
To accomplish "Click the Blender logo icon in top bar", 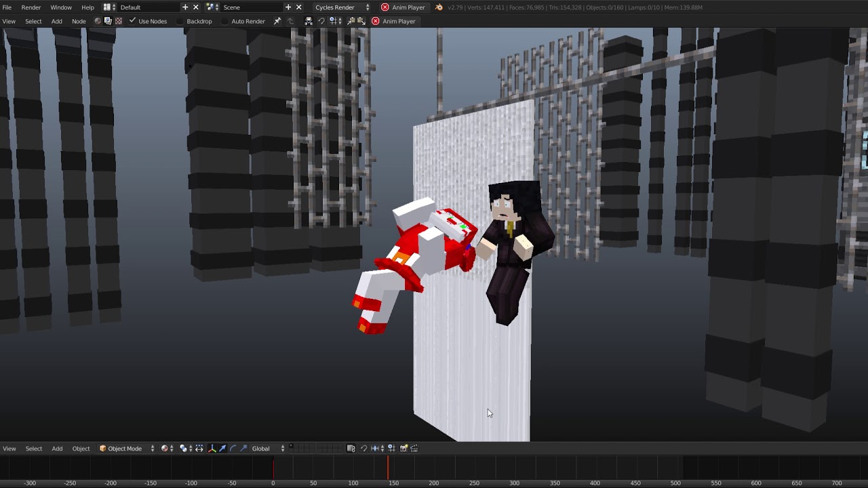I will pyautogui.click(x=439, y=7).
